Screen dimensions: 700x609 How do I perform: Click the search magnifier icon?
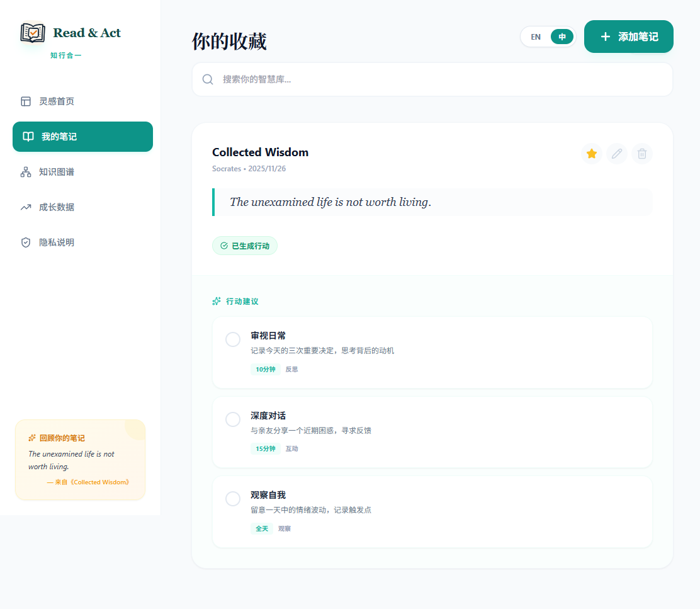(208, 79)
